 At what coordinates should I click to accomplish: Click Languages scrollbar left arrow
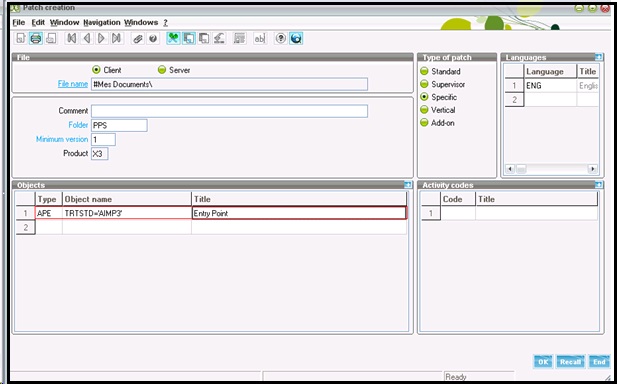point(510,169)
